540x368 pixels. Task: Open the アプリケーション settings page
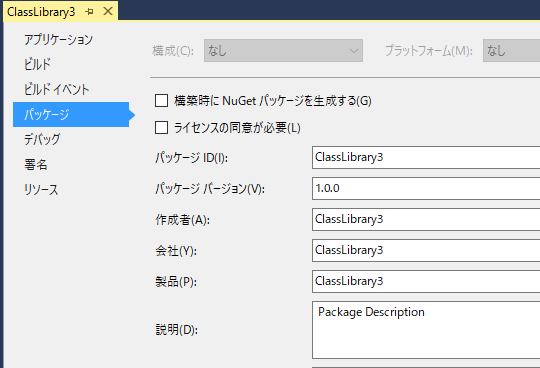[x=59, y=40]
